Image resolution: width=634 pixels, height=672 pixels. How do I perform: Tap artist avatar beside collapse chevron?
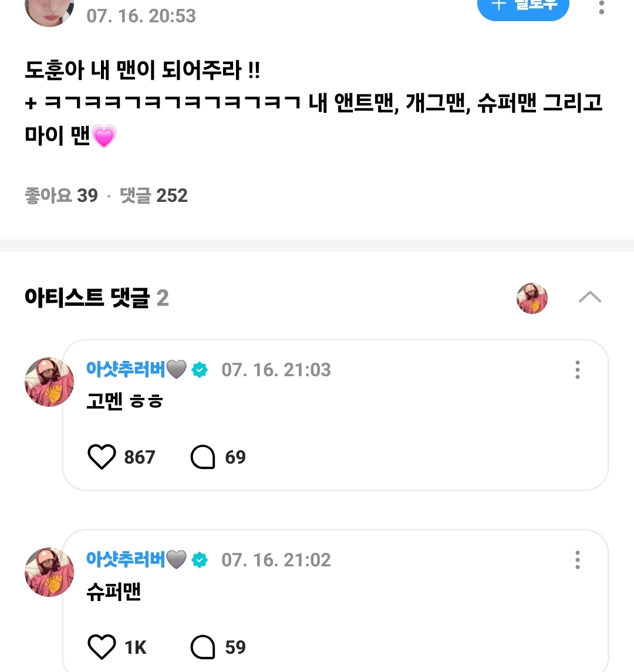[532, 298]
